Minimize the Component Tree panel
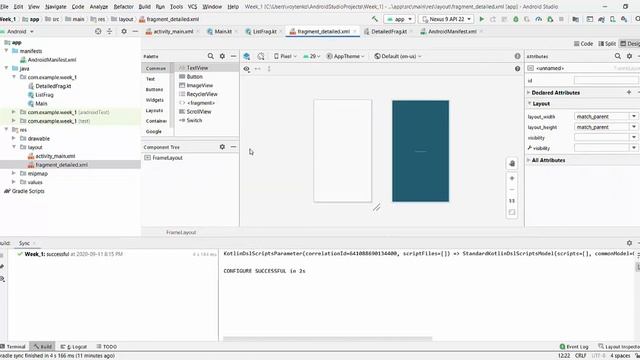 233,147
